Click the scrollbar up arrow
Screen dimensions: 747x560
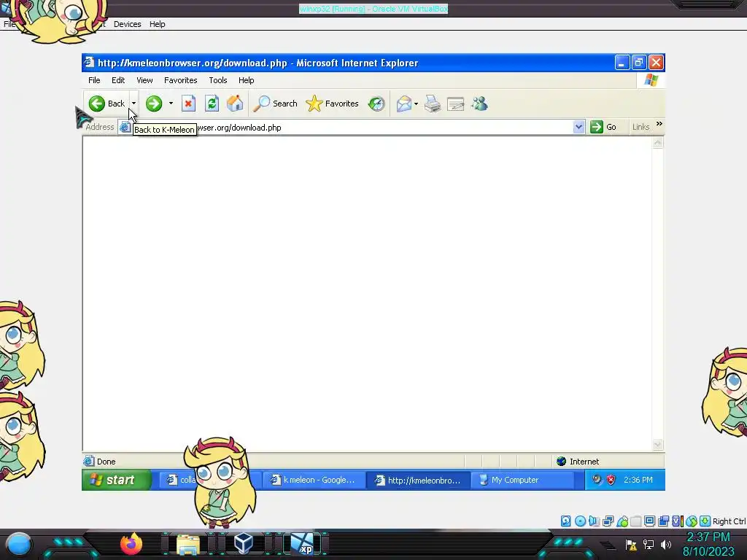point(658,143)
